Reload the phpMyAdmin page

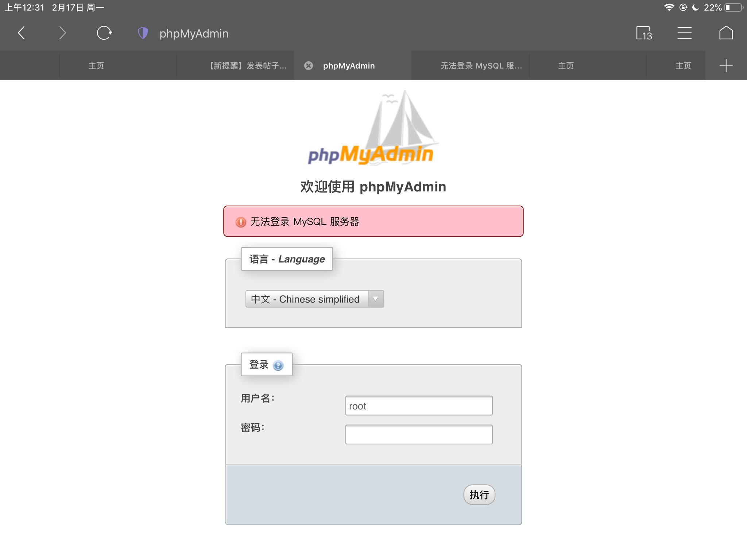(x=104, y=33)
